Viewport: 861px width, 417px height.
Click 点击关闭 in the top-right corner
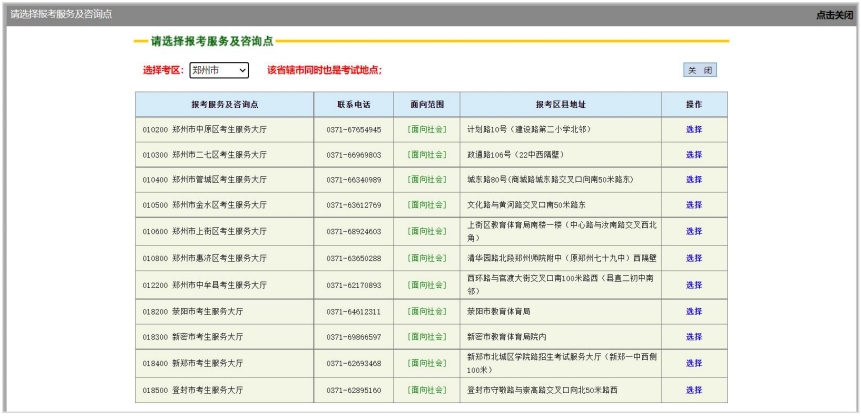point(834,15)
